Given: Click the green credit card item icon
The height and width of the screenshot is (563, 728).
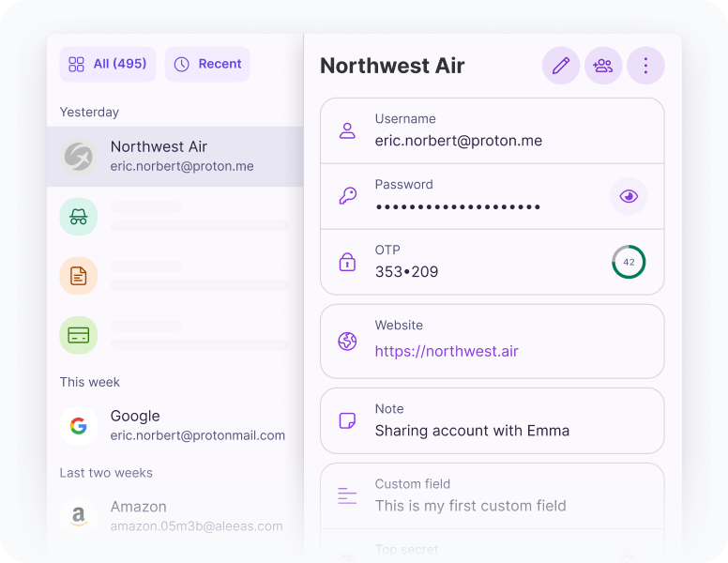Looking at the screenshot, I should [79, 335].
